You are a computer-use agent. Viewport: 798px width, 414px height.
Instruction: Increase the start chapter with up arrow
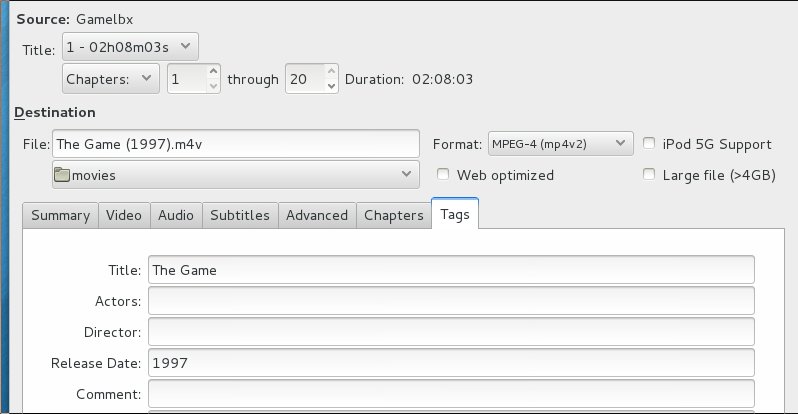tap(214, 71)
